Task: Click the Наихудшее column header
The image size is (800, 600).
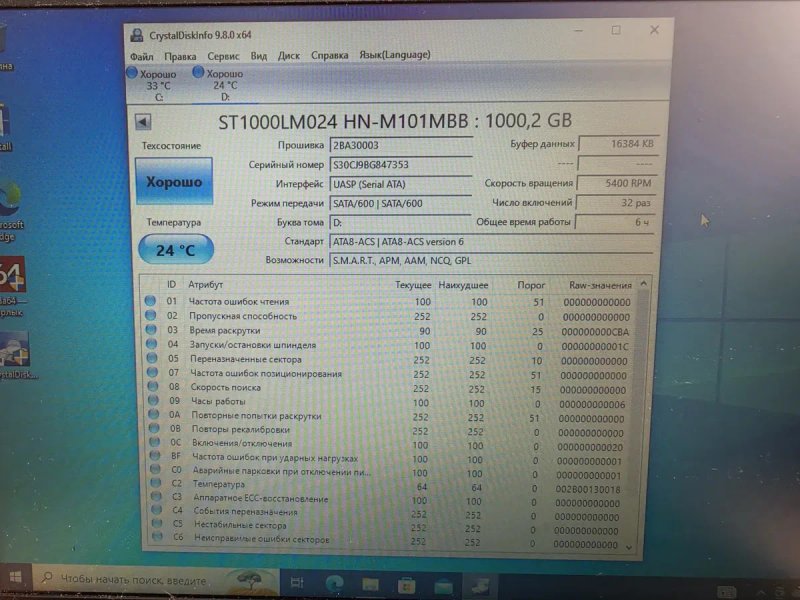Action: coord(463,285)
